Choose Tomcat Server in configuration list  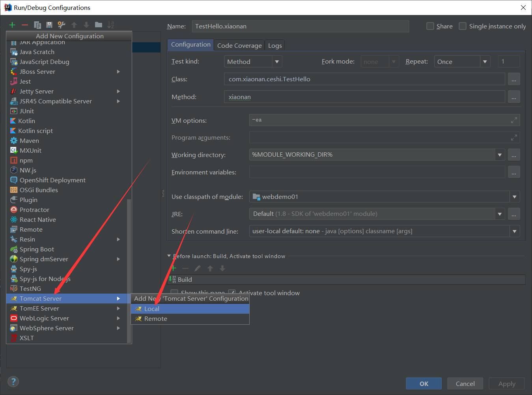tap(66, 298)
